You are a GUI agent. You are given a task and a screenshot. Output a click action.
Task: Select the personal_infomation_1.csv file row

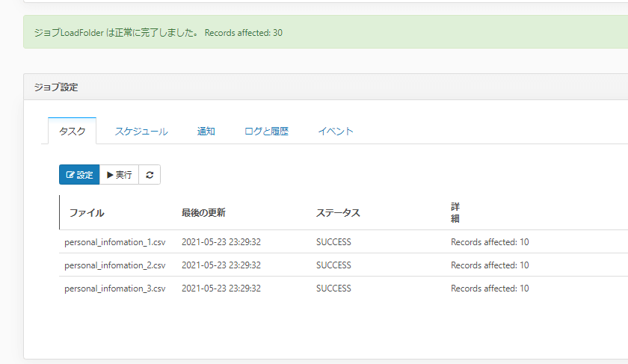pyautogui.click(x=115, y=242)
